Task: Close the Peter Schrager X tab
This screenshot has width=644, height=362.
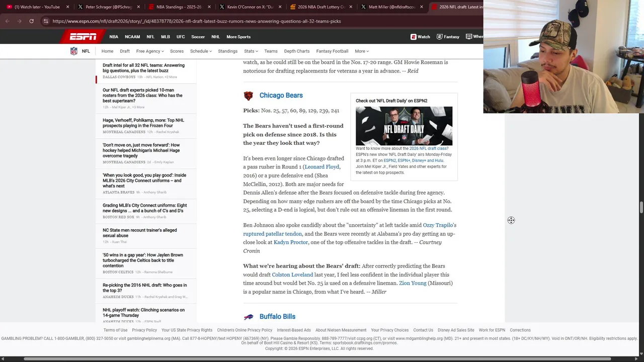Action: (x=138, y=7)
